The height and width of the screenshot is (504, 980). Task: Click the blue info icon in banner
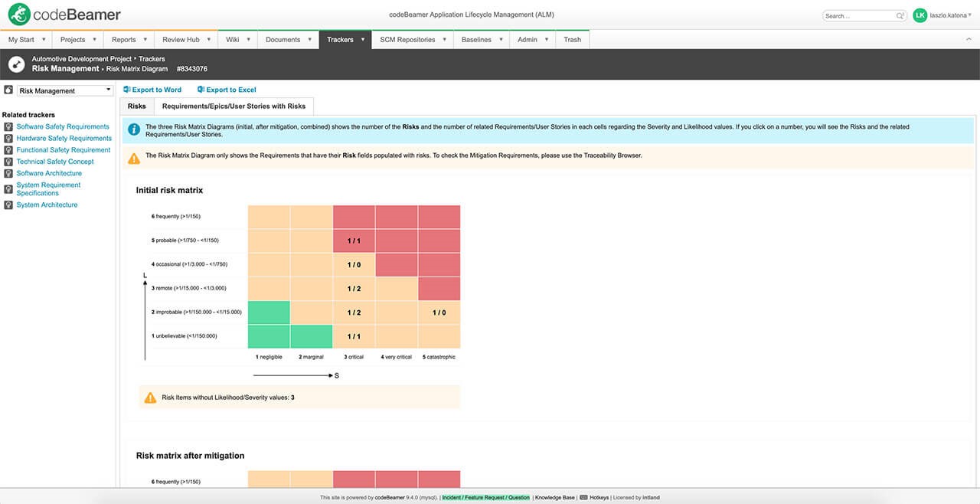coord(134,129)
